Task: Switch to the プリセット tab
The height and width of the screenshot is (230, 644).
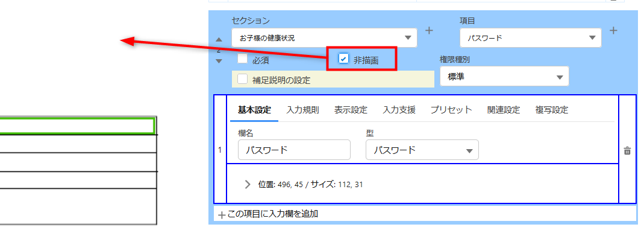Action: coord(451,110)
